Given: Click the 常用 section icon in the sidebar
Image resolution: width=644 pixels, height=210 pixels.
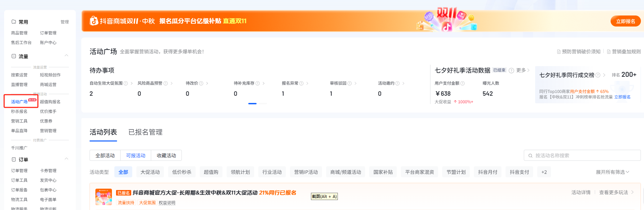Looking at the screenshot, I should click(x=14, y=22).
